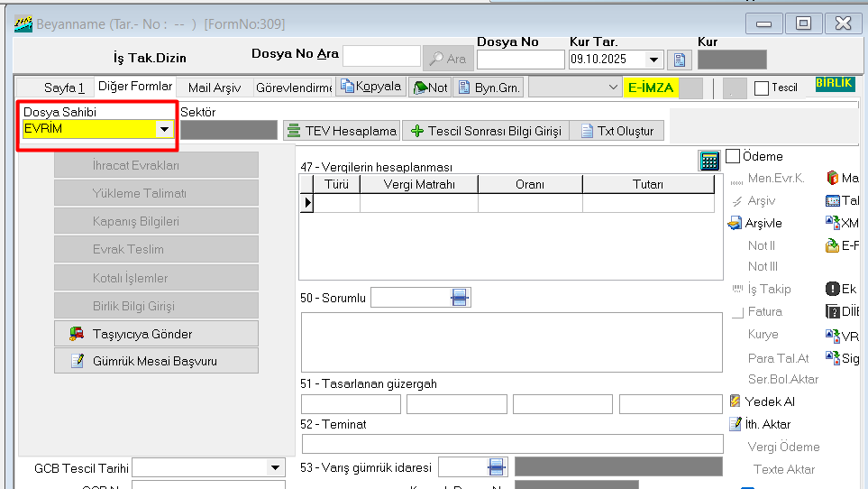868x489 pixels.
Task: Open the Mail Arşiv tab
Action: [x=214, y=88]
